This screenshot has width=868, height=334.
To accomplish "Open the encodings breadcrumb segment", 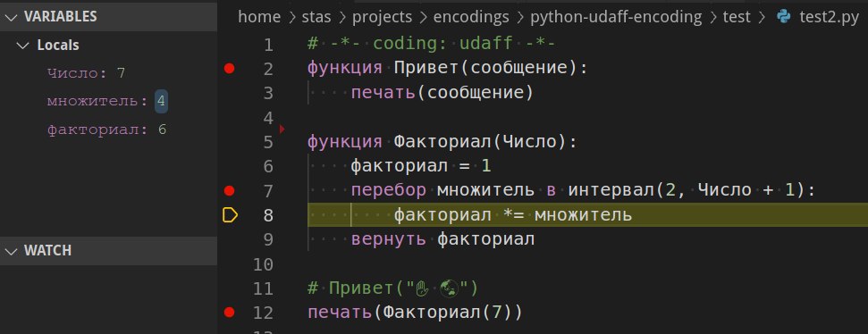I will (471, 17).
